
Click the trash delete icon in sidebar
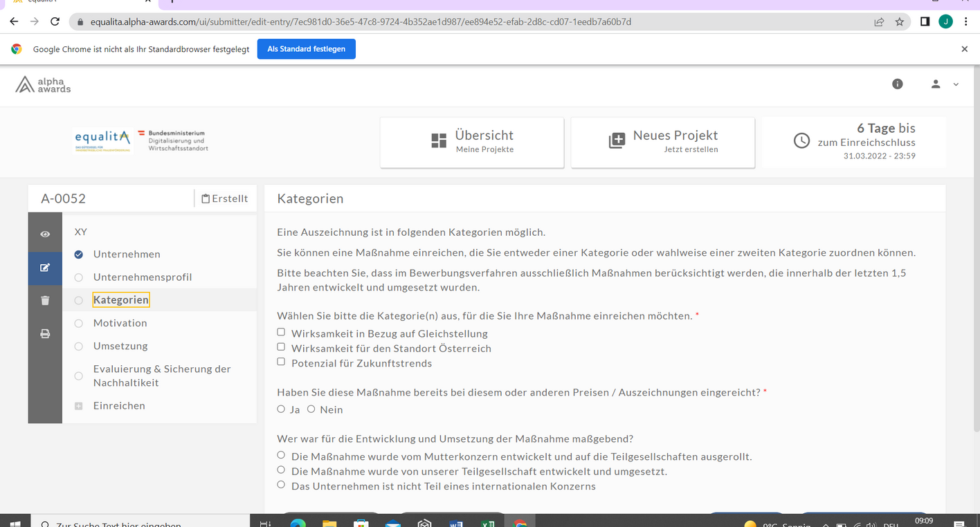point(45,300)
